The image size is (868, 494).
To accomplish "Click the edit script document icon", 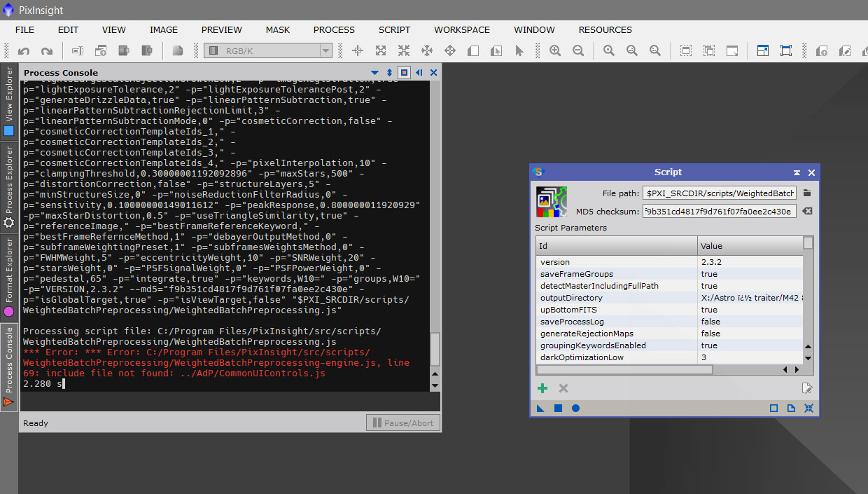I will point(807,388).
